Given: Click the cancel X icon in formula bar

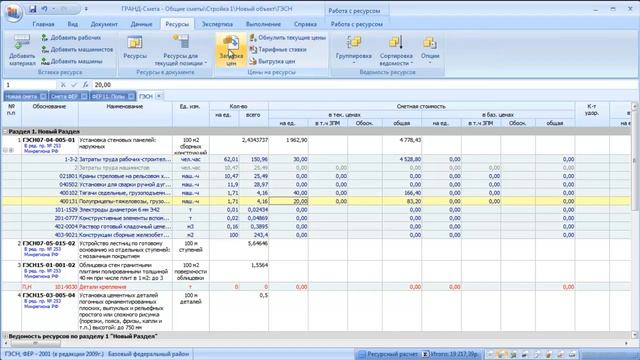Looking at the screenshot, I should [63, 85].
